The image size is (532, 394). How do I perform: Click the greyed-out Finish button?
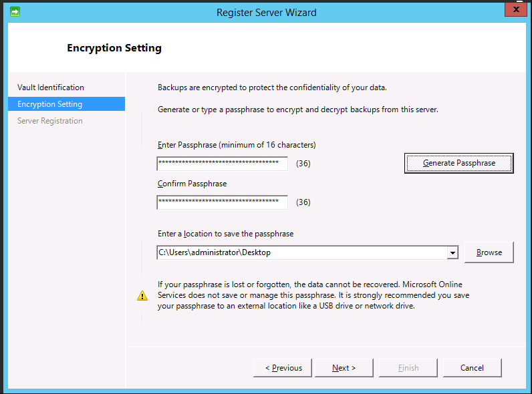408,368
